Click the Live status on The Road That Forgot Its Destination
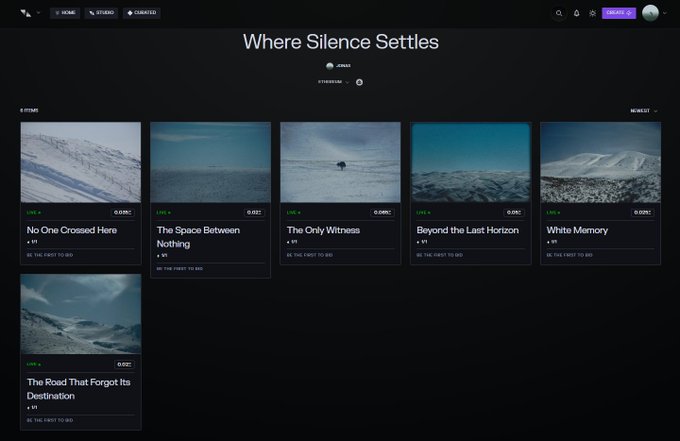This screenshot has height=441, width=680. coord(34,365)
